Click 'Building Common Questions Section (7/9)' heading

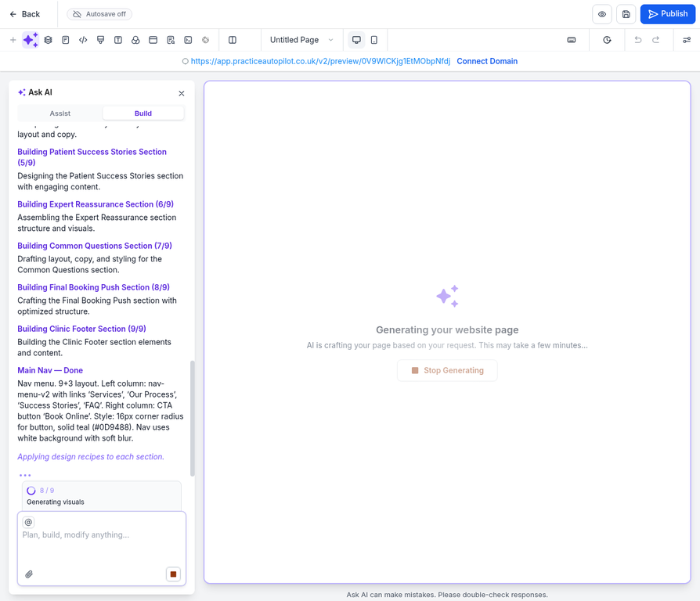(95, 246)
